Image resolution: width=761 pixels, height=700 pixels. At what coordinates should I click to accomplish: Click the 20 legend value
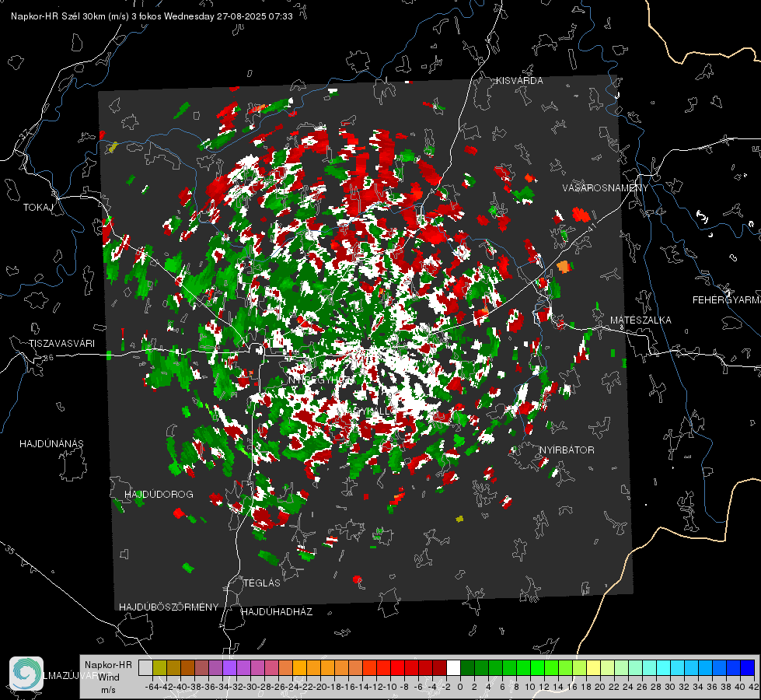(x=600, y=687)
